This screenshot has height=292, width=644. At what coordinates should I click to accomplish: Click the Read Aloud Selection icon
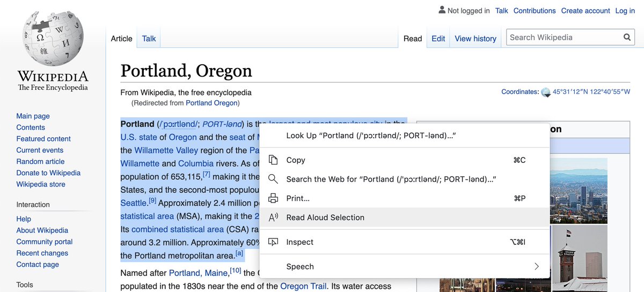pos(273,218)
